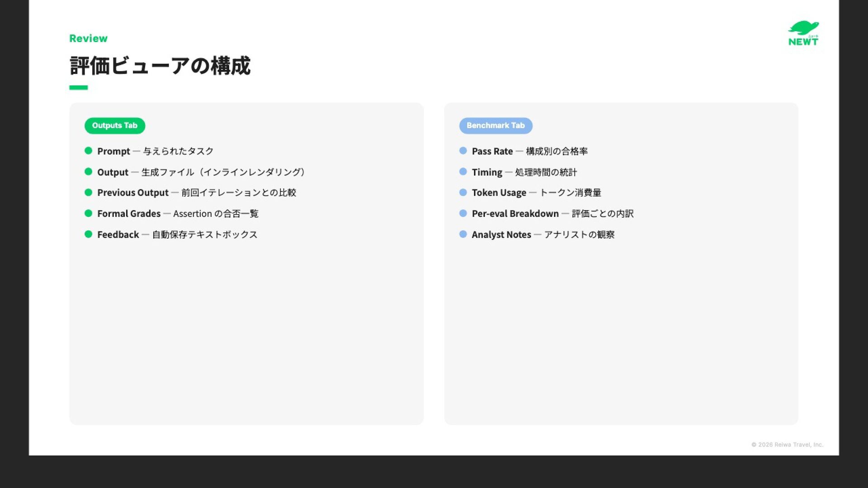This screenshot has height=488, width=868.
Task: Click the Outputs Tab green badge
Action: tap(115, 126)
